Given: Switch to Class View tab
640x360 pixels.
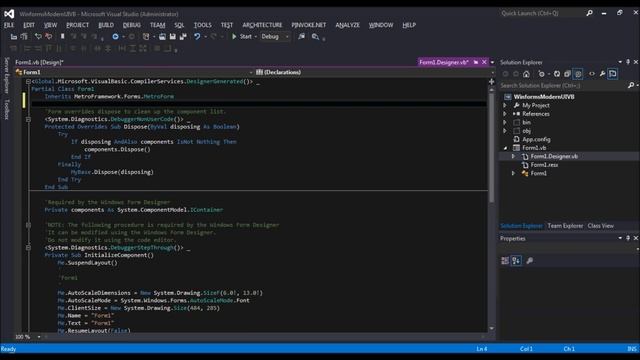Looking at the screenshot, I should [600, 226].
